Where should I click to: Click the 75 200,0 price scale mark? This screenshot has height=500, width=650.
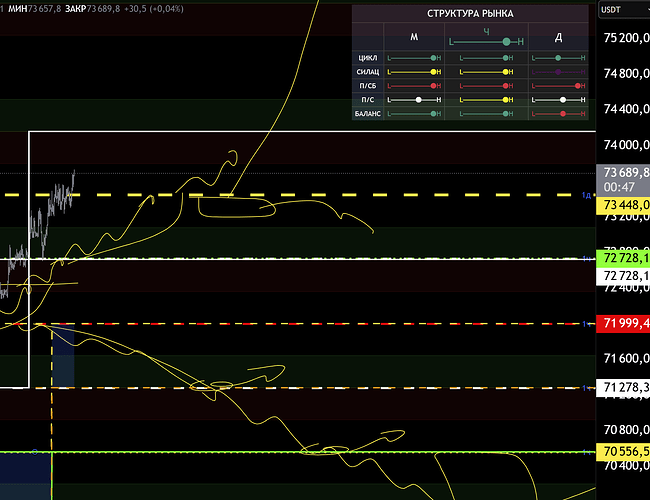click(x=624, y=38)
